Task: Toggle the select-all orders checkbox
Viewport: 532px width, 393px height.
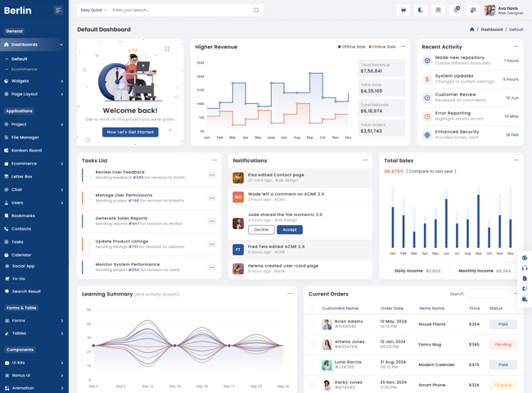Action: pyautogui.click(x=312, y=309)
